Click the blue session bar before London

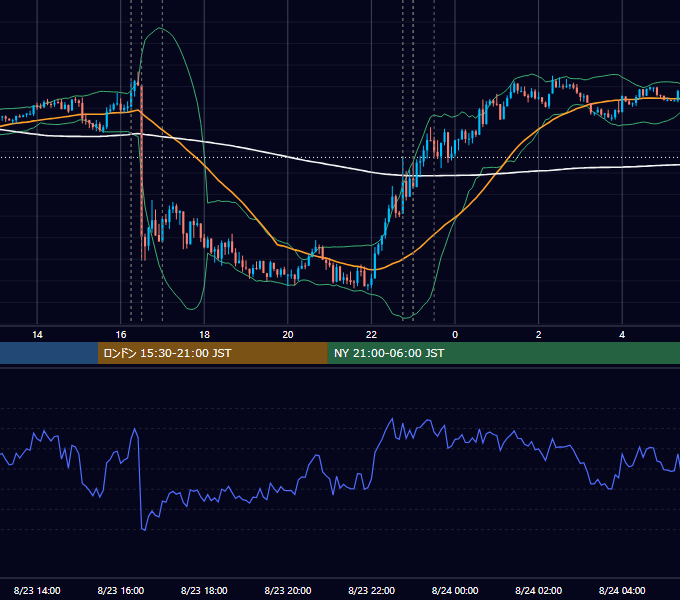click(x=49, y=353)
